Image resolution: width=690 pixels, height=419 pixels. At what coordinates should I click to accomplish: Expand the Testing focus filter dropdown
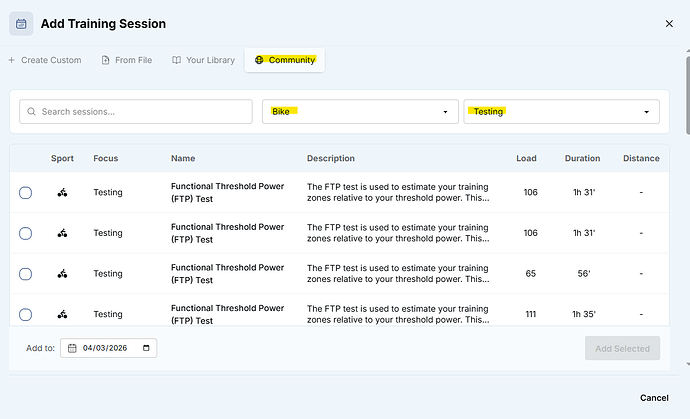[561, 112]
